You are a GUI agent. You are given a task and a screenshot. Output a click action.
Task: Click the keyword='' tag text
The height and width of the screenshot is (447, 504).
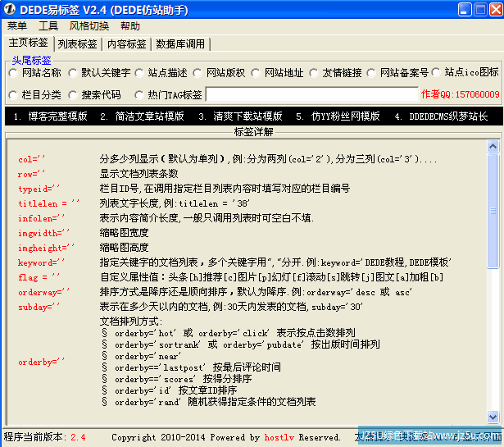[41, 262]
